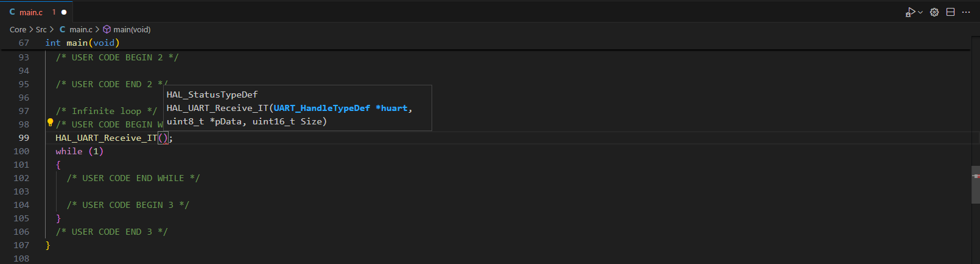Click the C file icon in breadcrumb

62,29
